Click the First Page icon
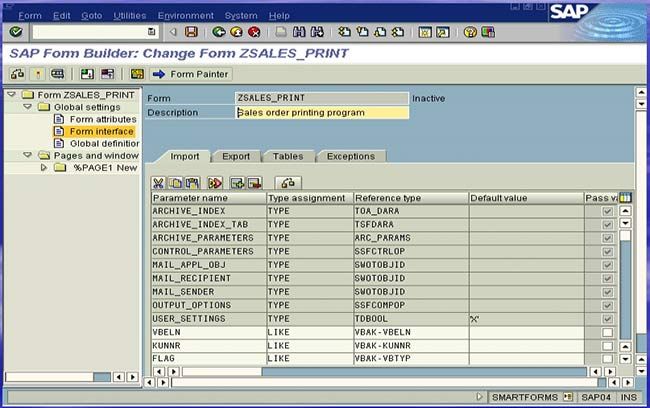Screen dimensions: 650x408 (x=344, y=32)
